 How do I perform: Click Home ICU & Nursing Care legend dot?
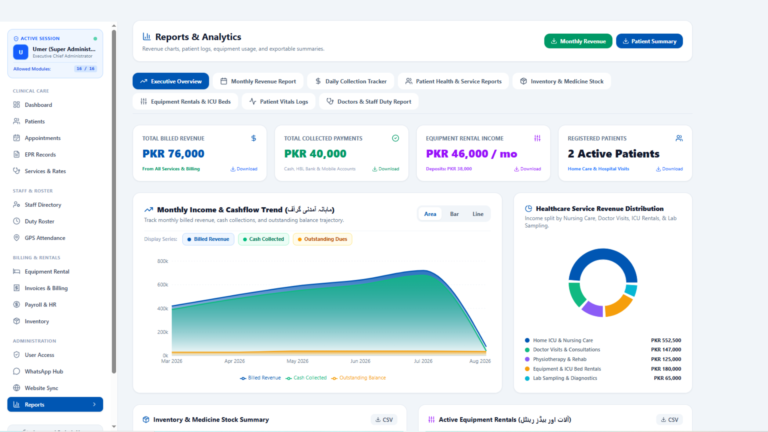(x=527, y=340)
